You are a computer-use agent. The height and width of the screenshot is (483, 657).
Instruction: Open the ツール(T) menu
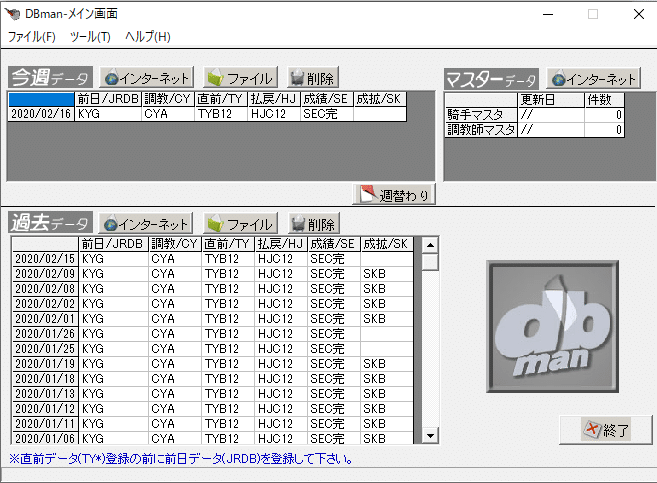90,37
